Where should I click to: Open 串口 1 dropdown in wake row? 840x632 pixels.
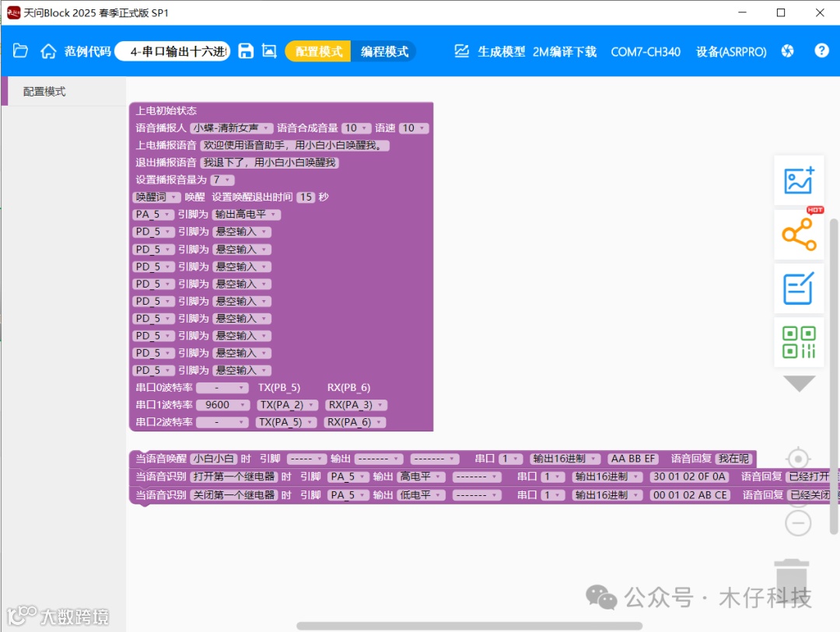(x=510, y=459)
